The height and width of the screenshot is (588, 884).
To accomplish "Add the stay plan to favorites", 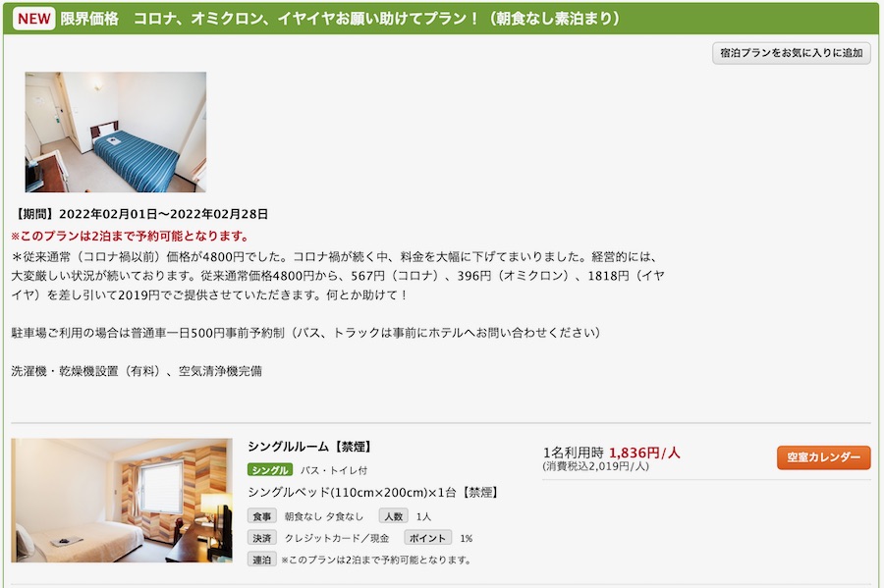I will click(x=791, y=53).
